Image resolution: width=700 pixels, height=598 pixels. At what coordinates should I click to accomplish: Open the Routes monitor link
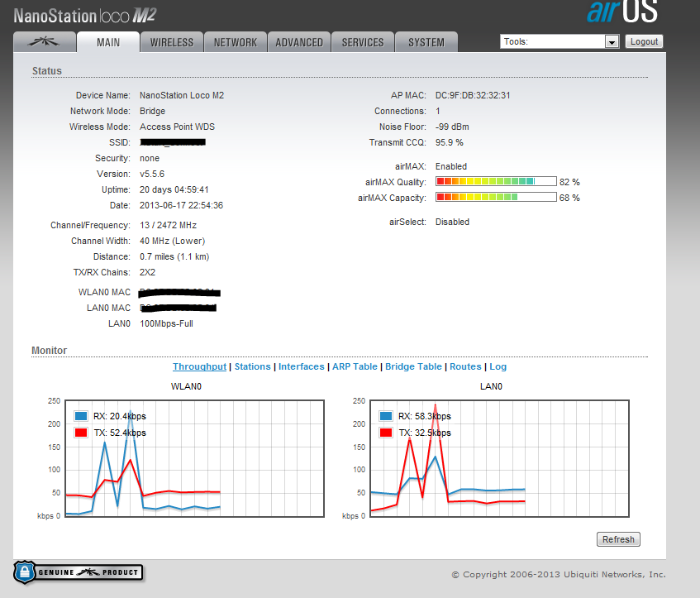(x=465, y=366)
